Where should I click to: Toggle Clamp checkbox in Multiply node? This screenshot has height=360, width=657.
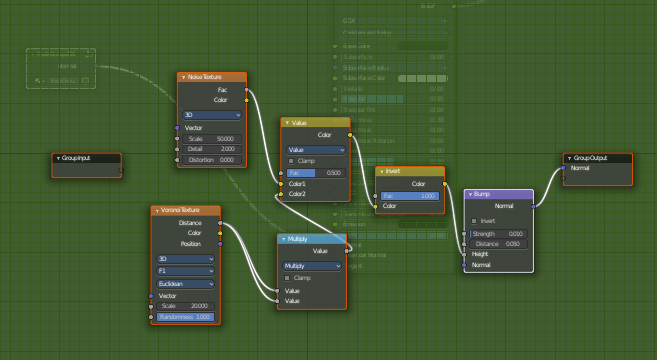click(x=287, y=278)
